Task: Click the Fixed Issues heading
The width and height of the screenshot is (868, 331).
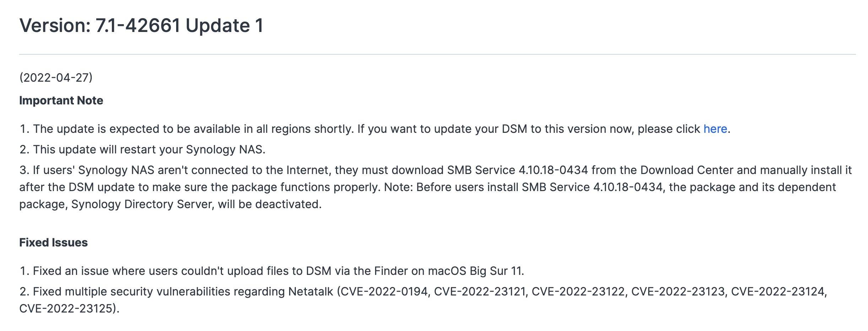Action: (x=53, y=243)
